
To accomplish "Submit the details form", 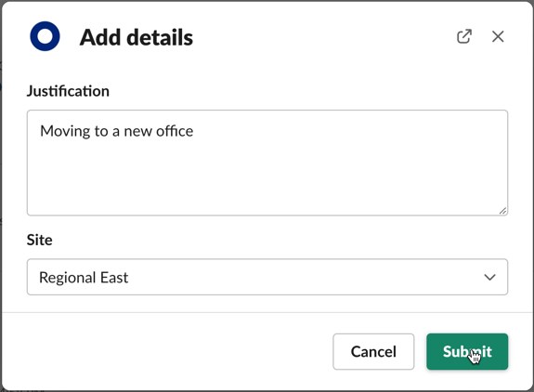I will click(x=467, y=351).
